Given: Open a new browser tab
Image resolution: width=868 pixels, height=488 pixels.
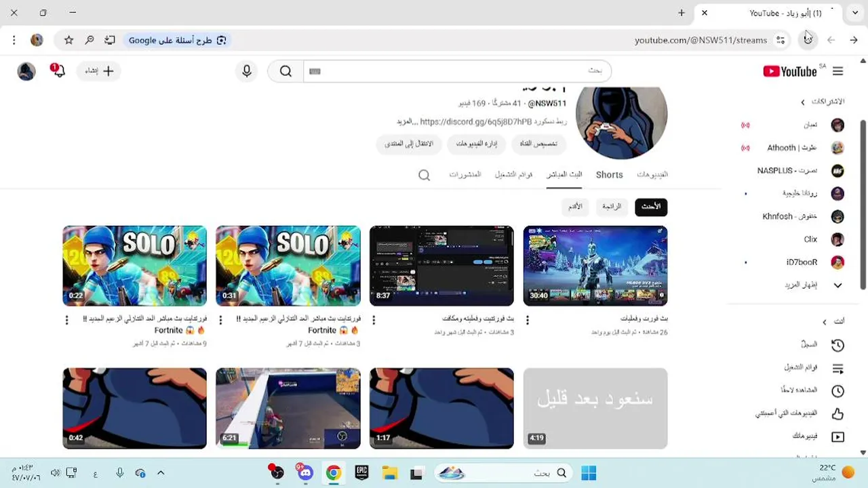Looking at the screenshot, I should click(682, 13).
